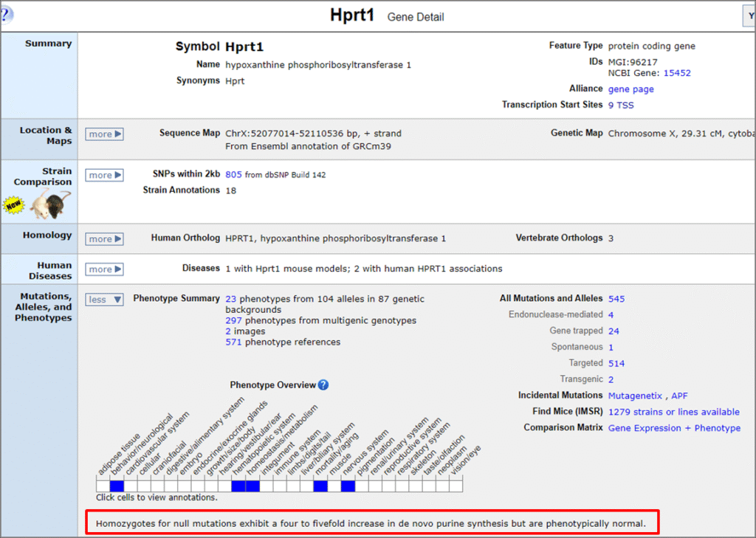Open the Phenotype Overview help icon
The image size is (756, 538).
323,384
